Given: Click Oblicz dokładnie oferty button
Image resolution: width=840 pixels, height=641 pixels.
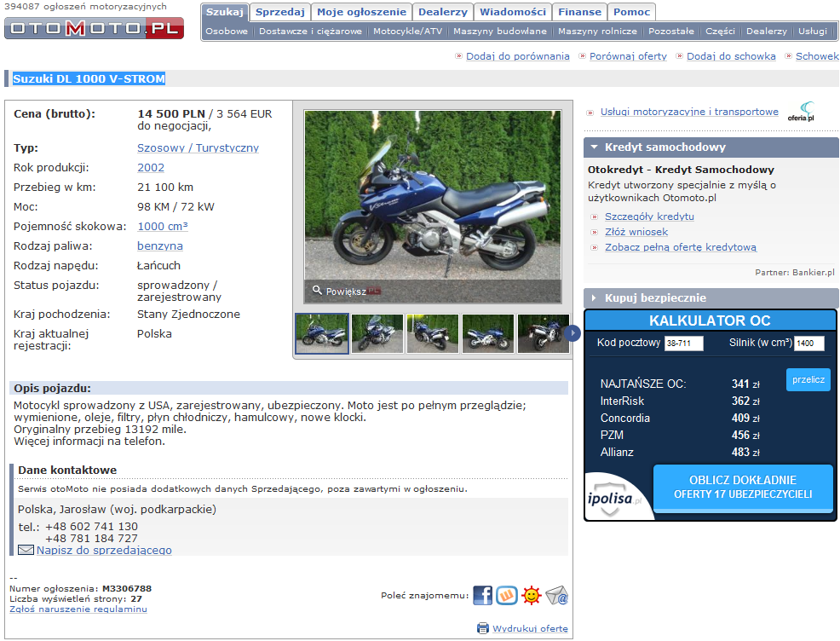Looking at the screenshot, I should click(x=742, y=487).
